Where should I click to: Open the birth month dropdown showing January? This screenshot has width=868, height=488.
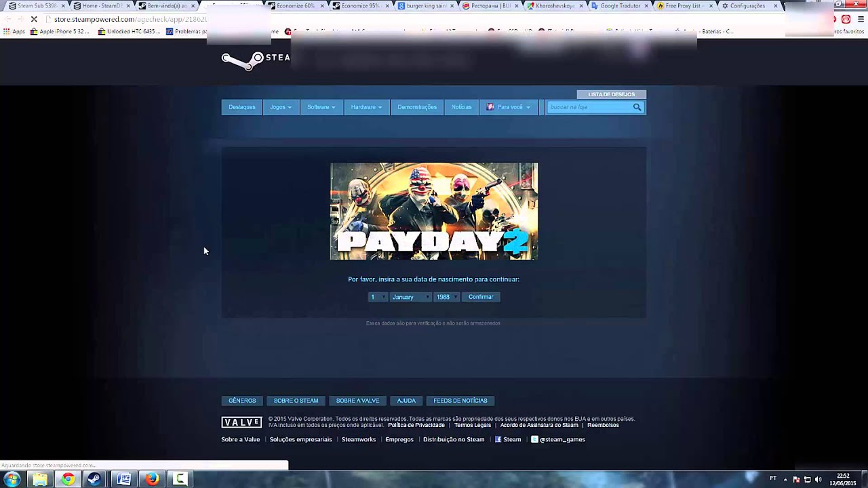pos(410,297)
